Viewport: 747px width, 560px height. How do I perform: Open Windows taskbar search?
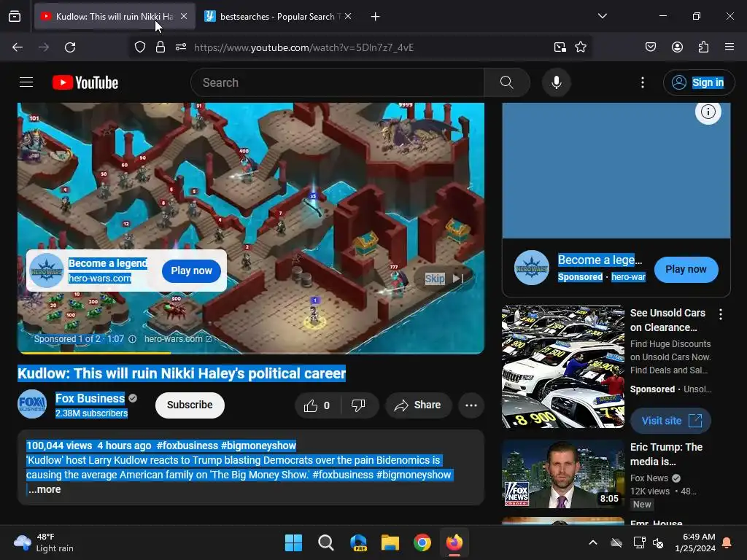326,542
